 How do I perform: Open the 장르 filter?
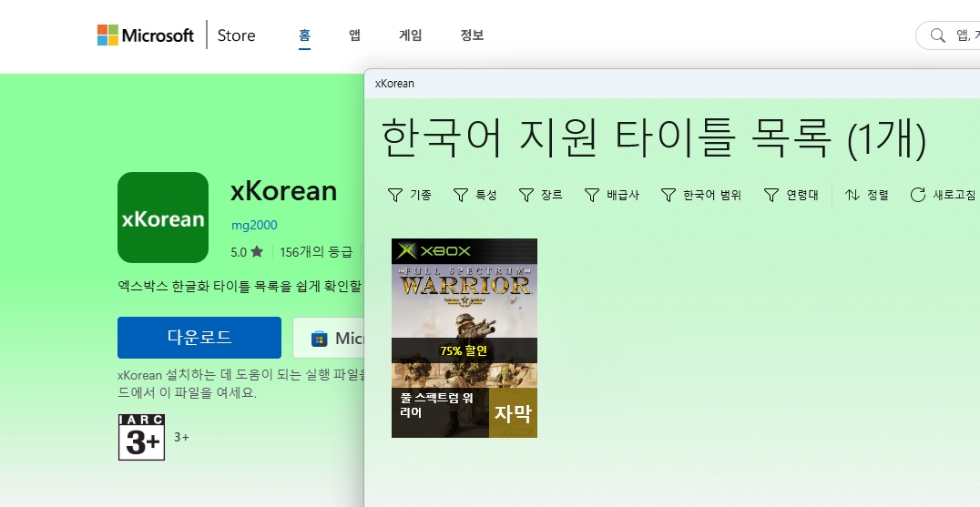pyautogui.click(x=540, y=195)
